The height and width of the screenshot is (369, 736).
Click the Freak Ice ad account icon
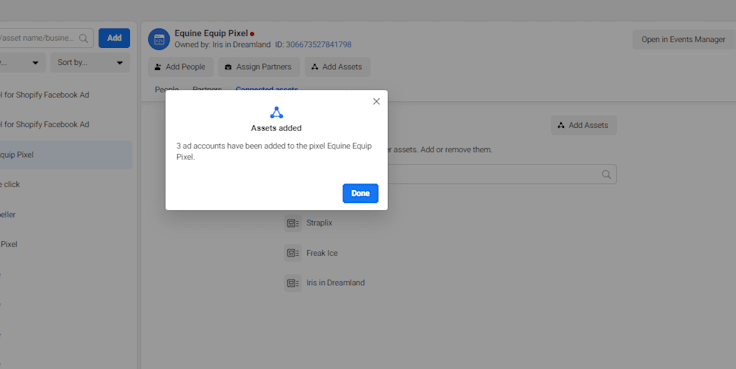point(292,253)
